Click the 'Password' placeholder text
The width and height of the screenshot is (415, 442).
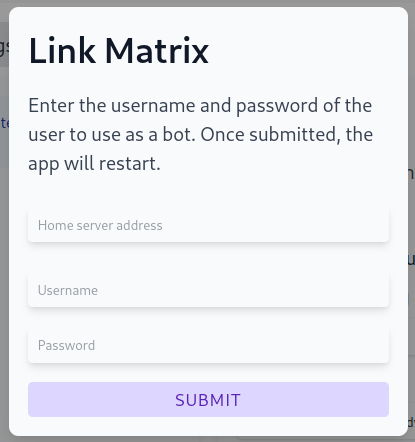(x=66, y=345)
